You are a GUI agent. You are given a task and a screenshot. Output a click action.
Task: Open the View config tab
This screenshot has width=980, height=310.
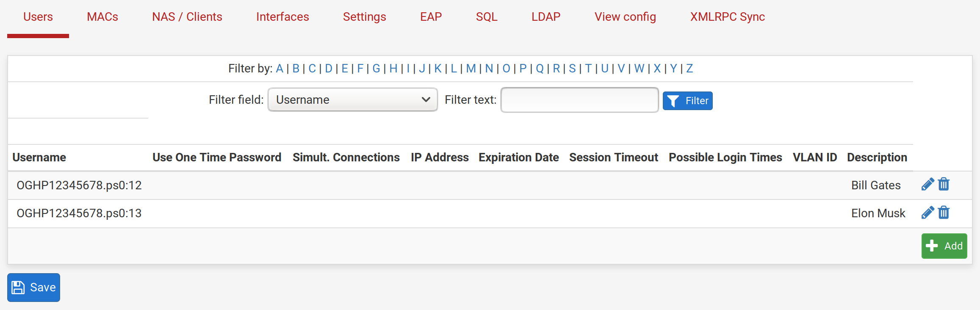pyautogui.click(x=625, y=17)
